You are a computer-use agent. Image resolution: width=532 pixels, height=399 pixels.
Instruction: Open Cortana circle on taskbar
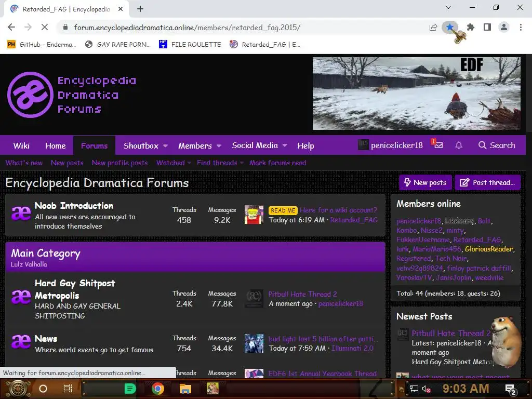click(x=43, y=389)
